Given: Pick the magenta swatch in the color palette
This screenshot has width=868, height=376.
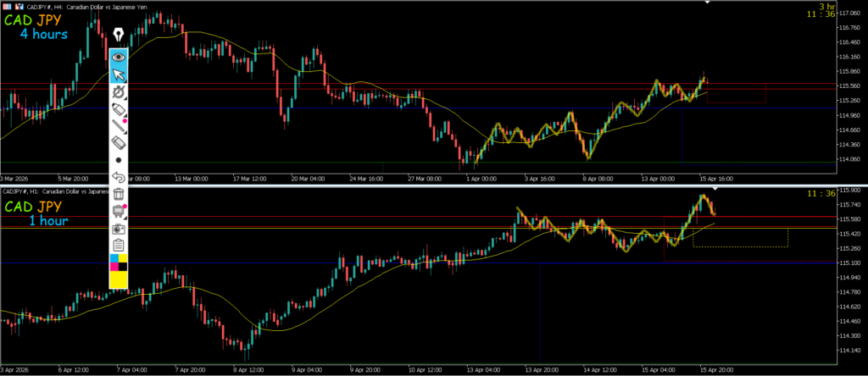Looking at the screenshot, I should pyautogui.click(x=114, y=268).
